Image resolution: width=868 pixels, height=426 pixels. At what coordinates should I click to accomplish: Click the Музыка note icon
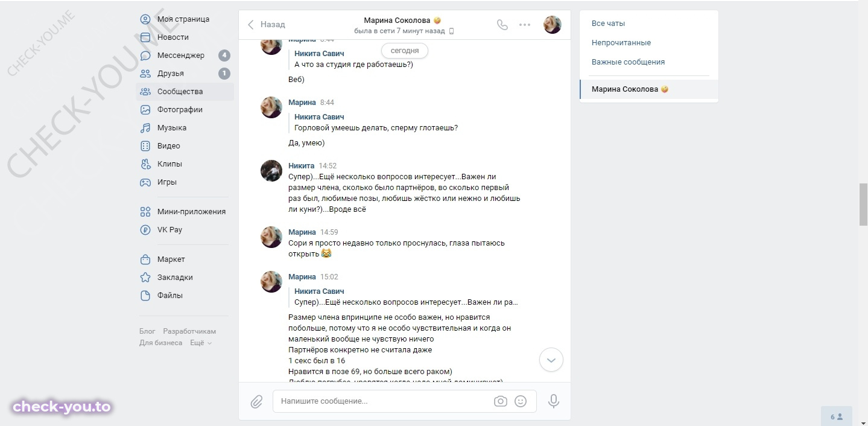click(145, 128)
